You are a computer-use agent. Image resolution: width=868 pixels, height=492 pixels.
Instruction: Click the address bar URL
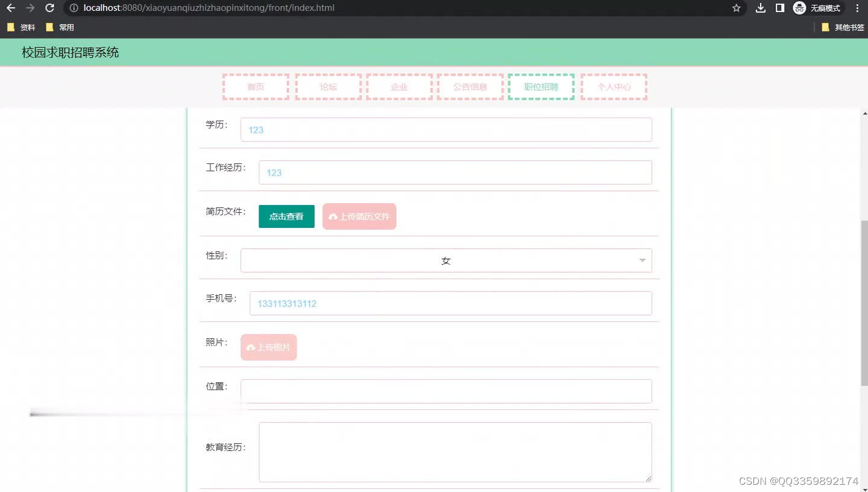pyautogui.click(x=209, y=8)
